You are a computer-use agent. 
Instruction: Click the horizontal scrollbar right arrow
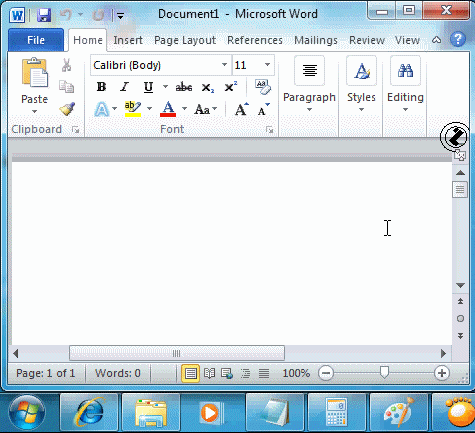pyautogui.click(x=443, y=353)
